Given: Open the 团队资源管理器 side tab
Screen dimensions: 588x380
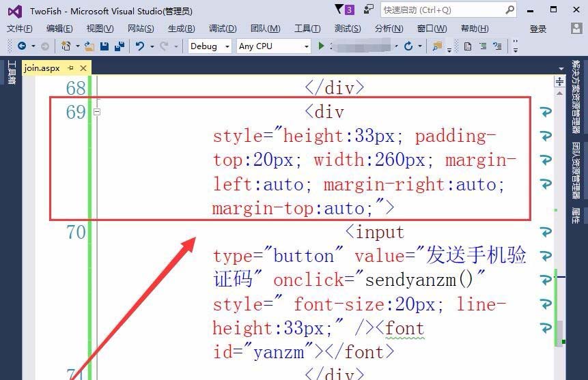Looking at the screenshot, I should 576,171.
